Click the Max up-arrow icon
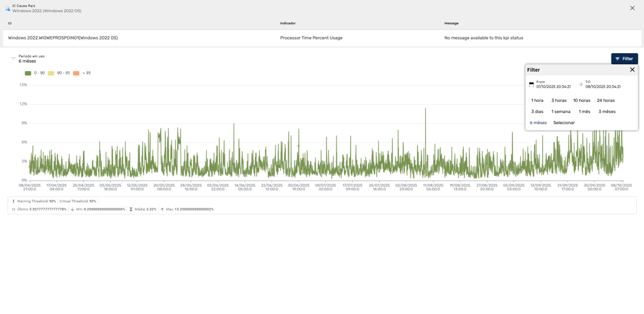644x314 pixels. pos(162,209)
